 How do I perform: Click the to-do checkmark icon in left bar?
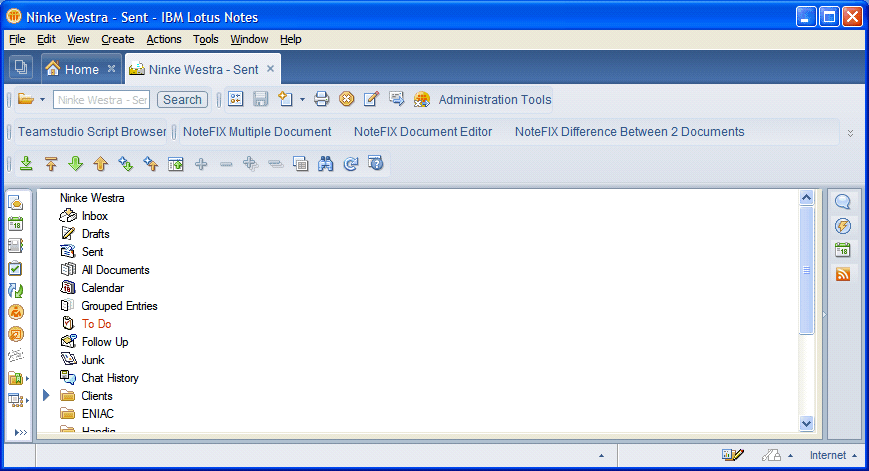click(16, 269)
